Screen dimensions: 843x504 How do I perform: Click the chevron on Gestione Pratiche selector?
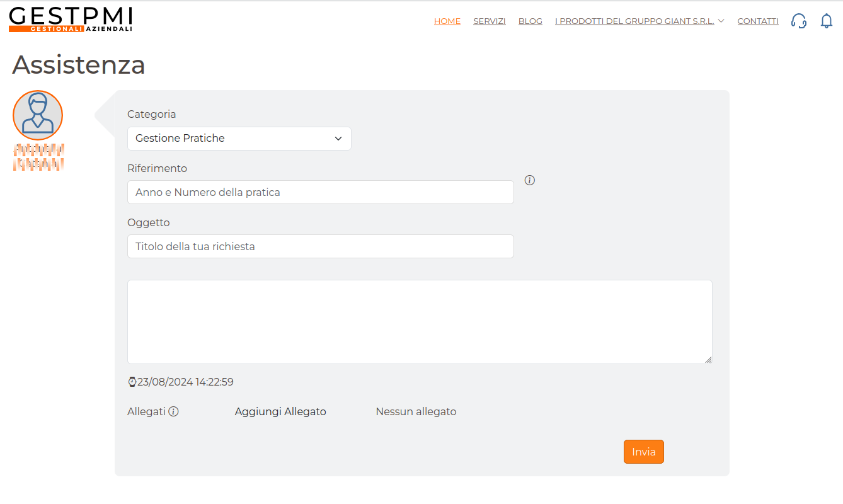pyautogui.click(x=338, y=138)
